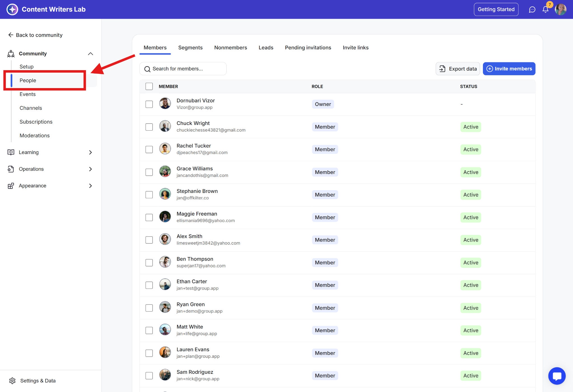Screen dimensions: 573x392
Task: Click the Learning book icon in sidebar
Action: tap(11, 152)
